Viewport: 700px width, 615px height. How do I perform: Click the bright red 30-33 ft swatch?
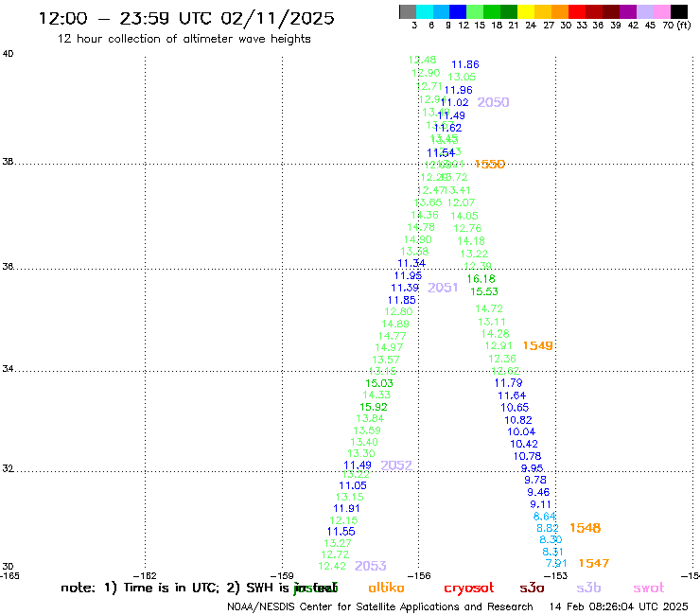click(x=577, y=11)
